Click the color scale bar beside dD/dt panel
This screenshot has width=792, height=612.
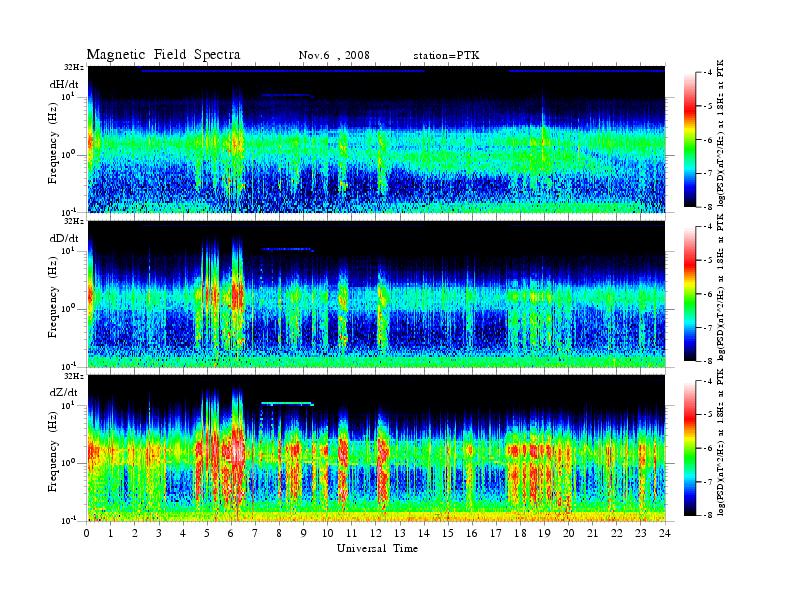(690, 294)
